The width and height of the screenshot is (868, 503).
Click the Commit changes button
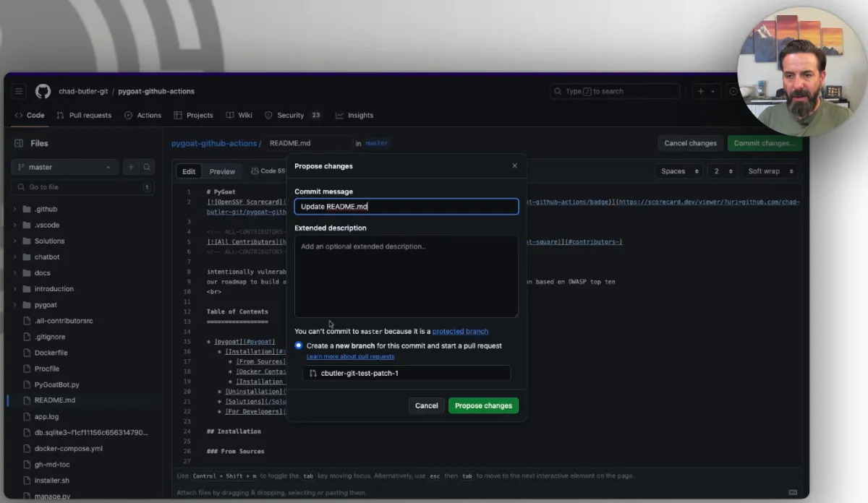tap(765, 143)
